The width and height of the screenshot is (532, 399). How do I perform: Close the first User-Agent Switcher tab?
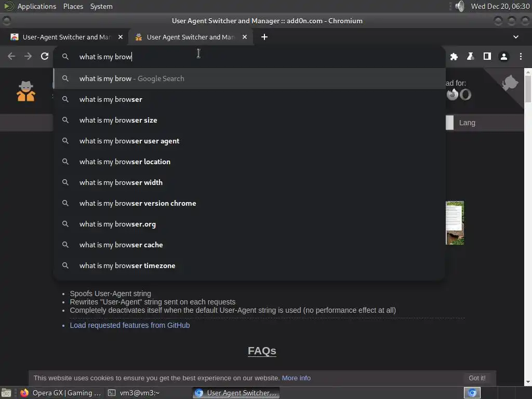(121, 37)
